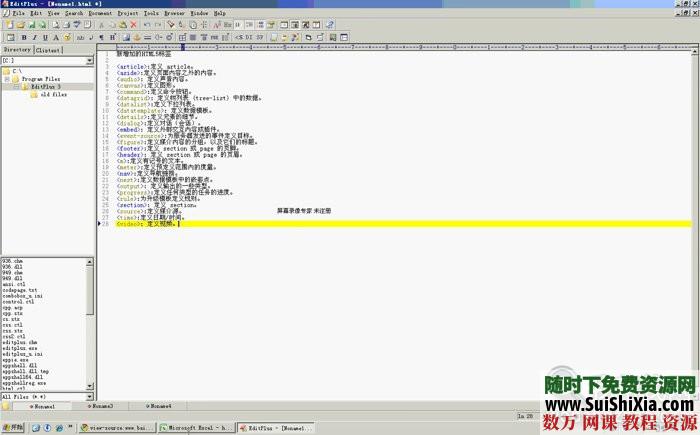Open the File menu

click(x=18, y=13)
